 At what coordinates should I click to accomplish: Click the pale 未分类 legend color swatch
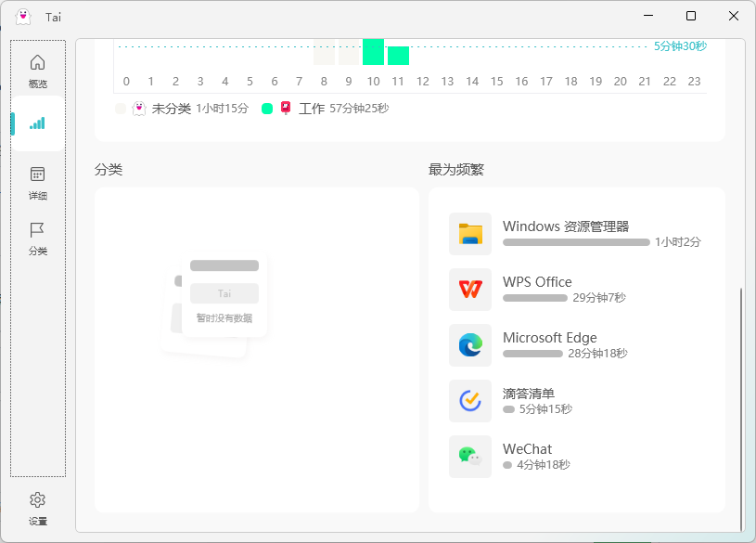121,109
